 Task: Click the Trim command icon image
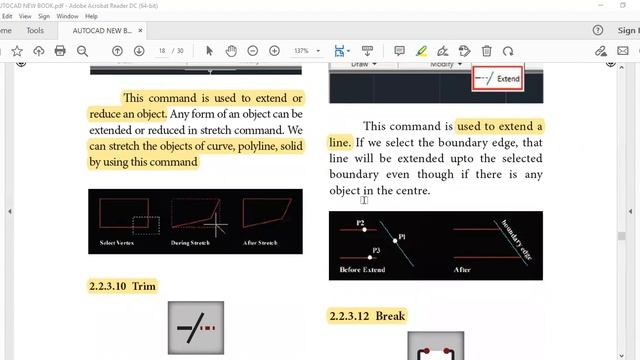[x=196, y=328]
